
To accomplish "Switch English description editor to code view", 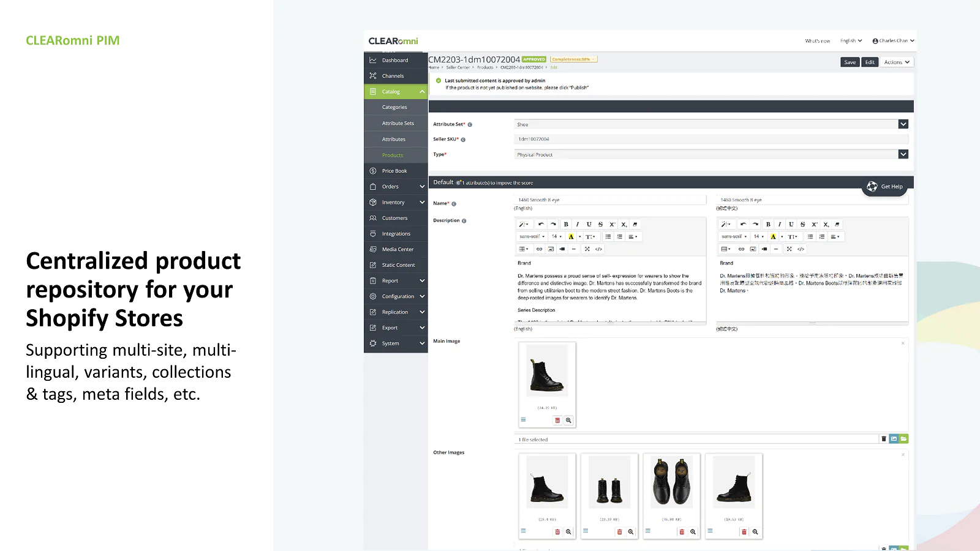I will [599, 249].
